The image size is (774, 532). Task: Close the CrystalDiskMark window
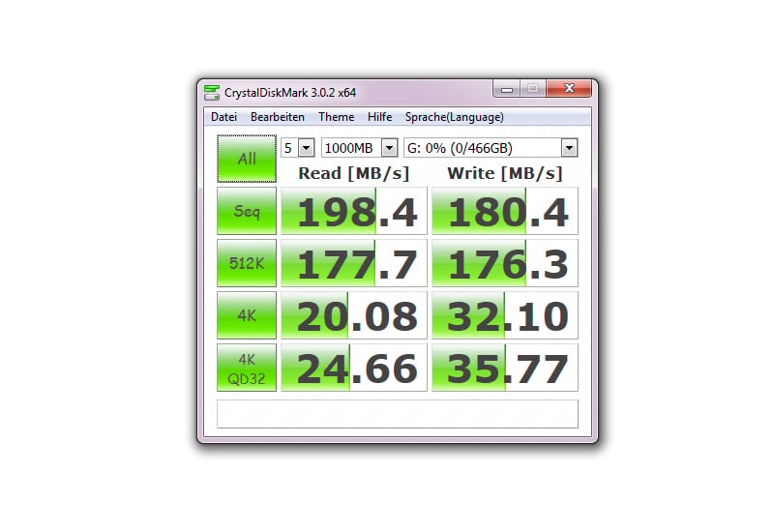pyautogui.click(x=569, y=88)
